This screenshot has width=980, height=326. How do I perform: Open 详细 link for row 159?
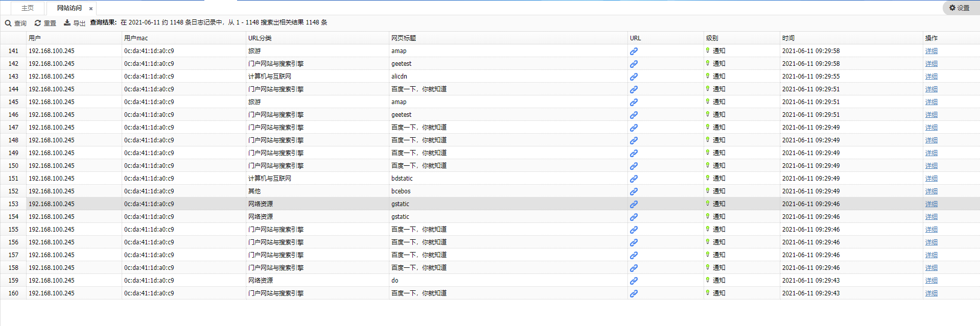931,281
